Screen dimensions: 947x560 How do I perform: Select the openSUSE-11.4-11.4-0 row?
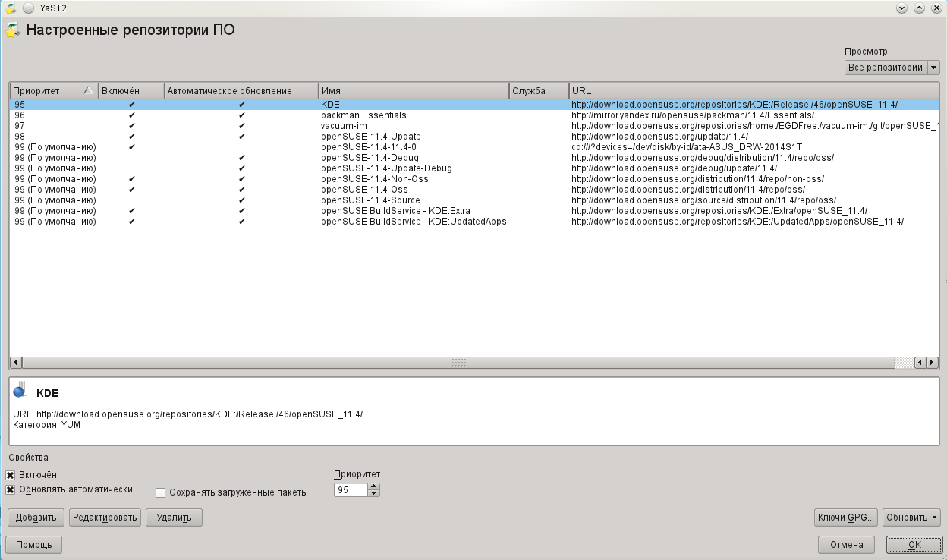point(475,147)
